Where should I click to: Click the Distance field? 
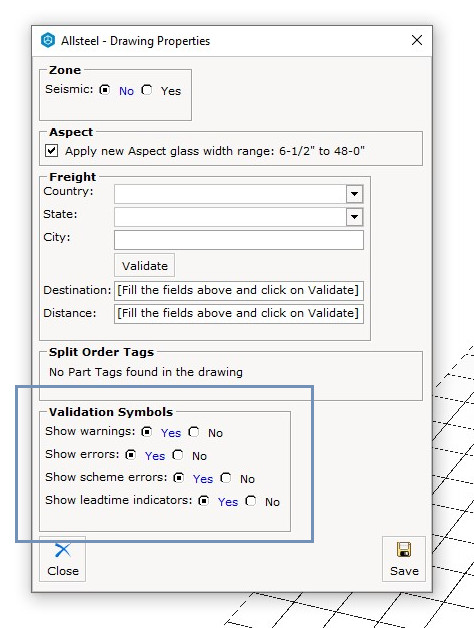coord(239,313)
